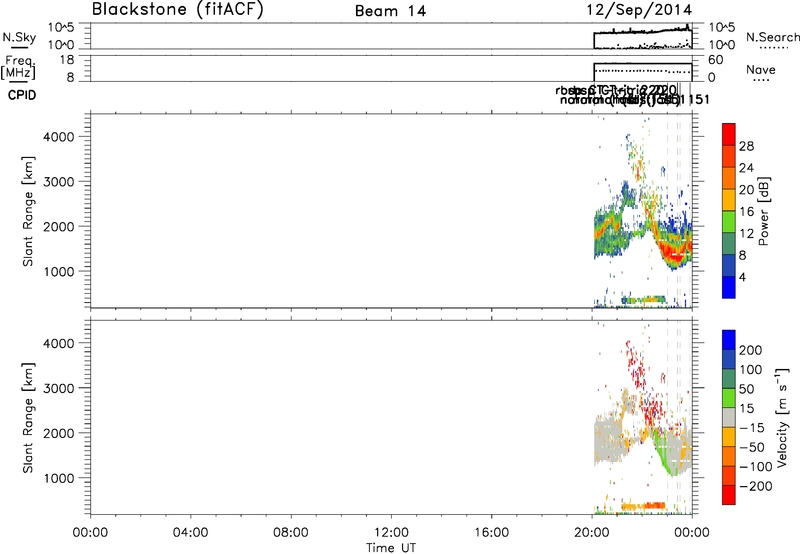800x554 pixels.
Task: Click the "Slant Range [km]" label of the velocity panel
Action: point(28,418)
